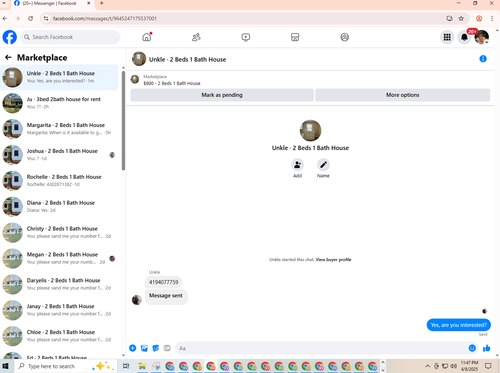Open Unkle - 2 Beds 1 Bath House chat
Screen dimensions: 500x373
pyautogui.click(x=59, y=77)
